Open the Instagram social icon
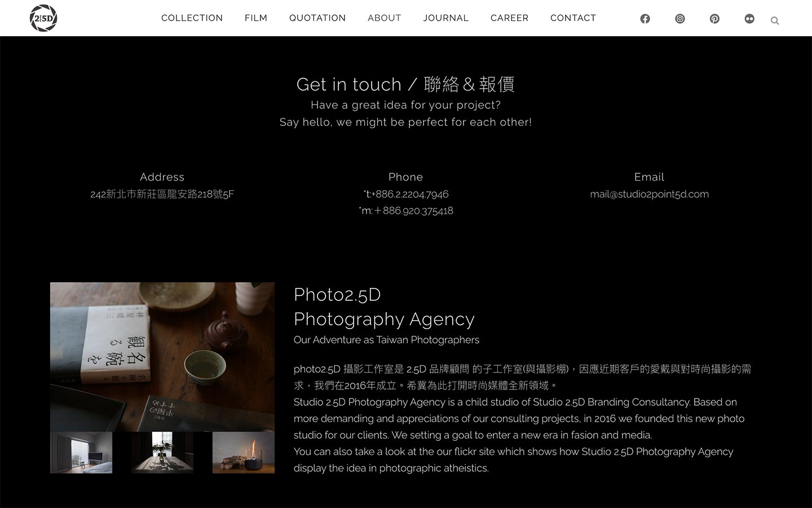This screenshot has height=508, width=812. pos(680,19)
